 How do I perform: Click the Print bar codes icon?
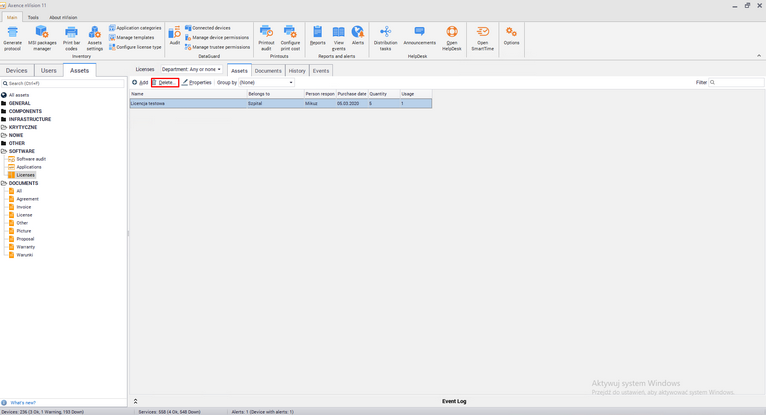(71, 34)
